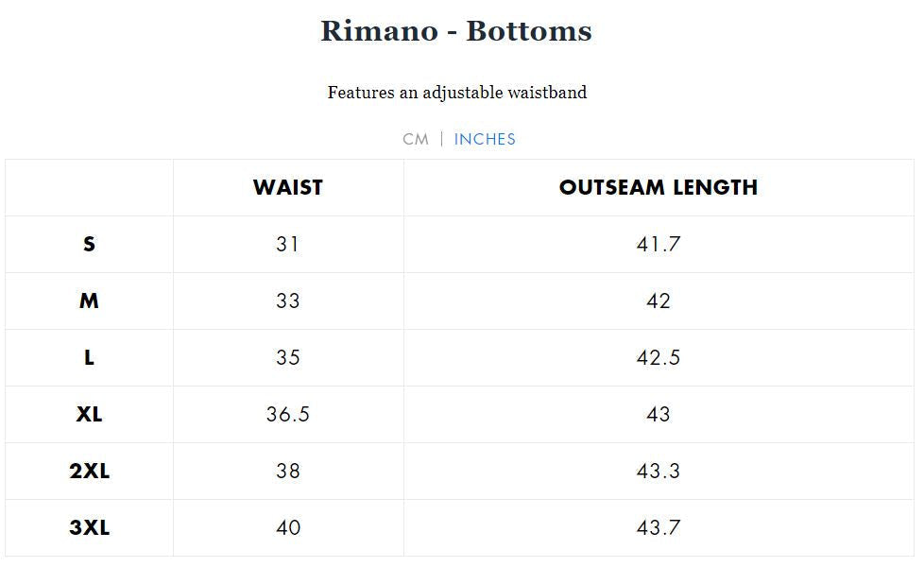
Task: Select the XL size row
Action: pos(89,414)
